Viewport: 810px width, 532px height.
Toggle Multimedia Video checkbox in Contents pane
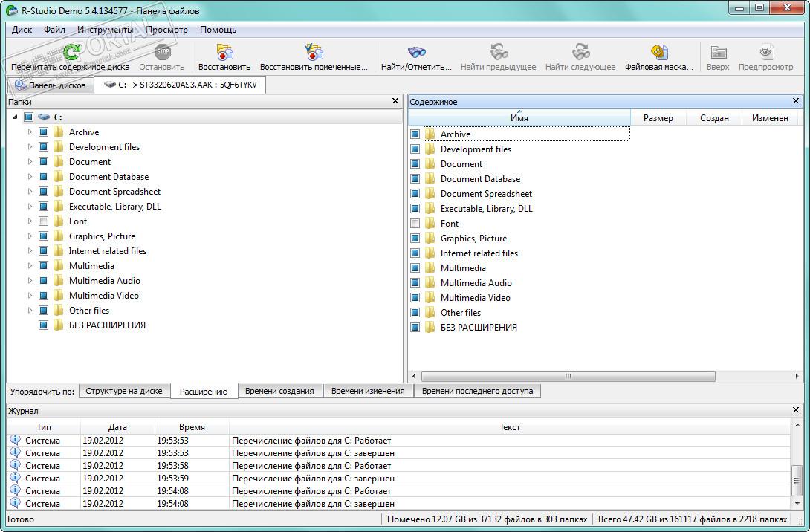click(x=415, y=298)
